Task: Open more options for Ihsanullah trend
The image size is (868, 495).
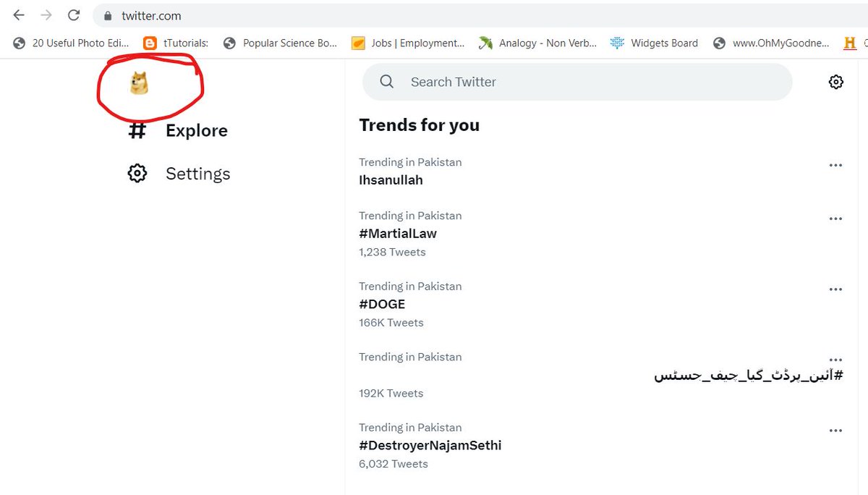Action: click(x=835, y=165)
